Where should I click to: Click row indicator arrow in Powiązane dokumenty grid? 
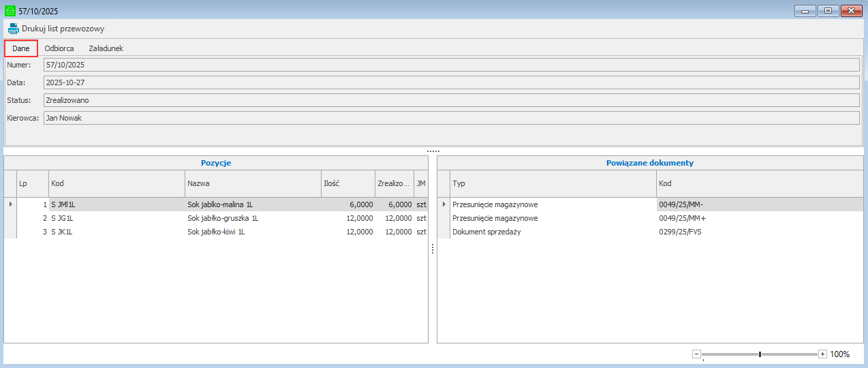click(x=444, y=204)
